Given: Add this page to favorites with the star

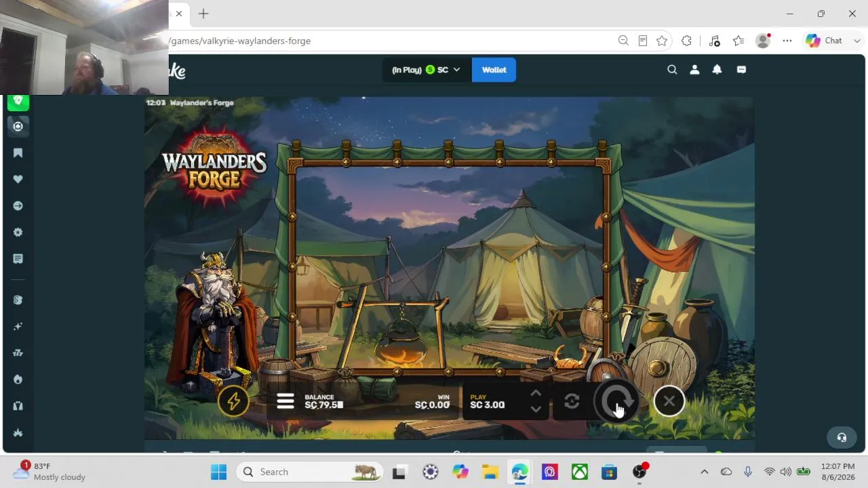Looking at the screenshot, I should [662, 41].
